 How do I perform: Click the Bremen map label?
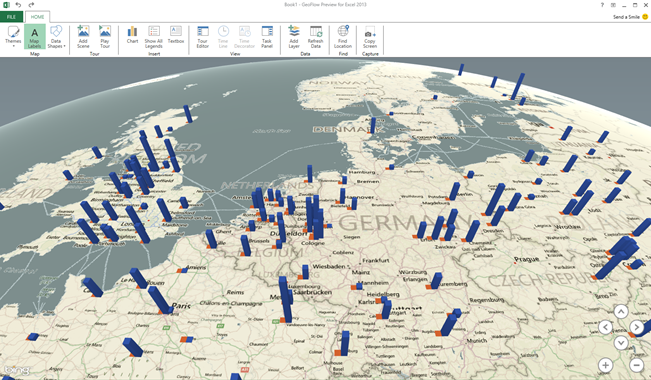pyautogui.click(x=368, y=181)
